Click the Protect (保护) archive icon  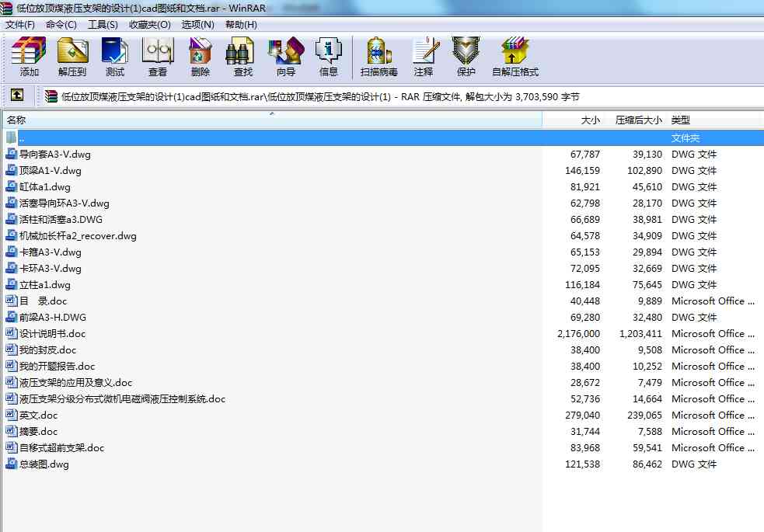pos(466,56)
